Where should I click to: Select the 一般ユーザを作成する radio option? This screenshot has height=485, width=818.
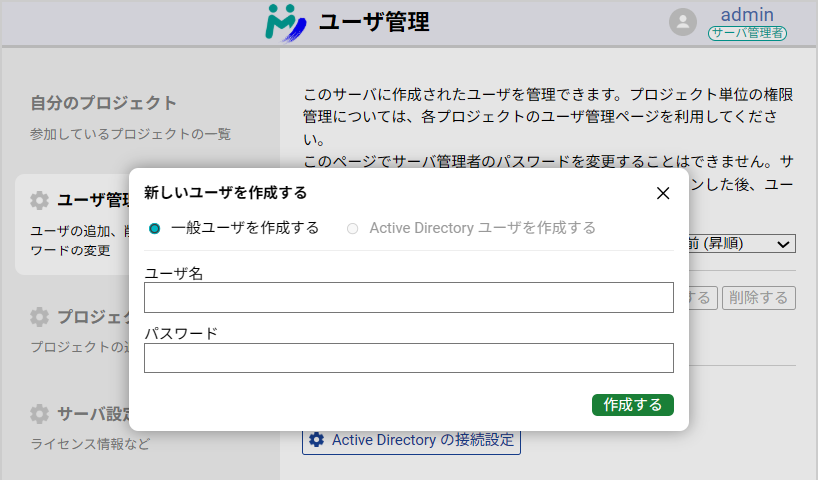(x=154, y=228)
